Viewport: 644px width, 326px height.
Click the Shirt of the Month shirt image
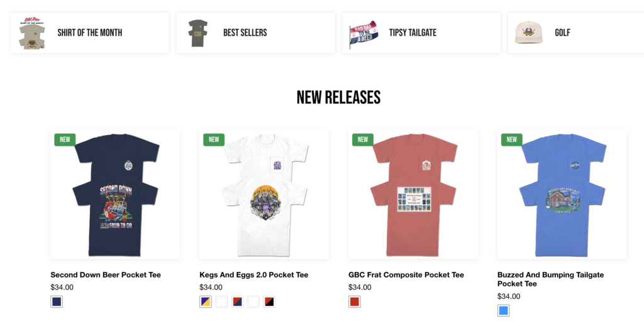[x=31, y=33]
